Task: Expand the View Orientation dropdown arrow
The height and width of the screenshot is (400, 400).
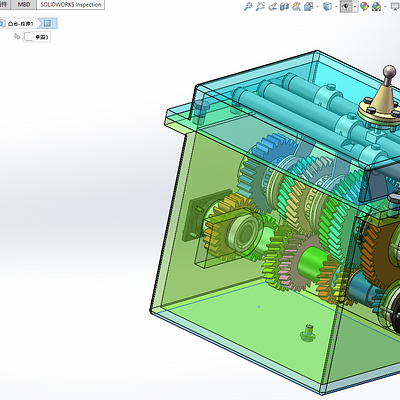Action: [x=317, y=6]
